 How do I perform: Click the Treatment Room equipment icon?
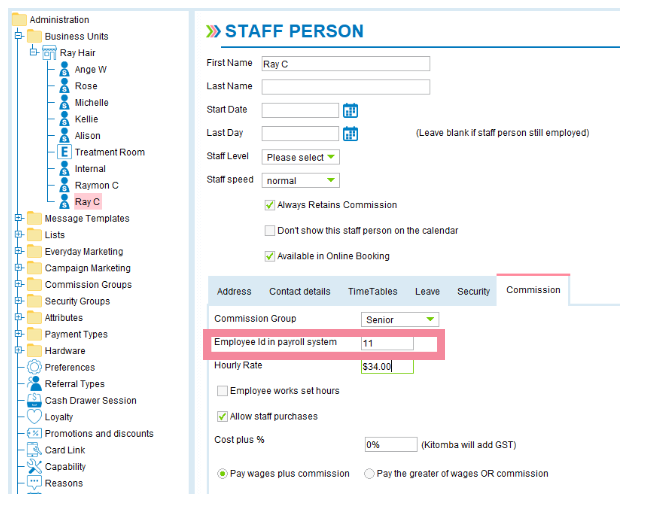(64, 152)
